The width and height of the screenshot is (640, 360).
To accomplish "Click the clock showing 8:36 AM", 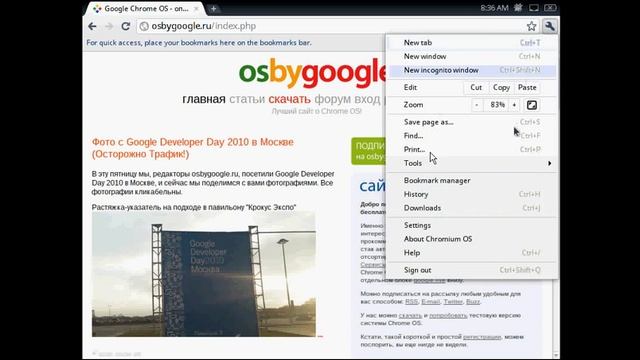I will click(x=494, y=8).
